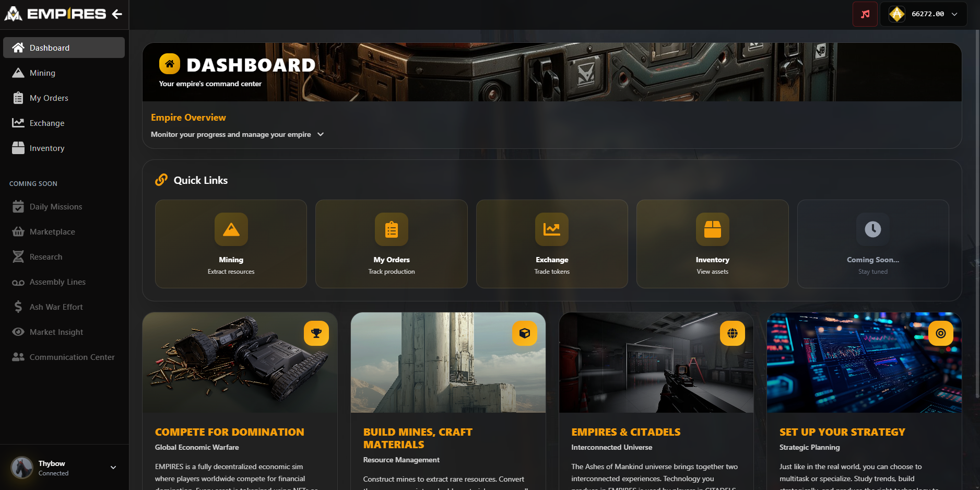Expand the Thybow account menu
This screenshot has height=490, width=980.
click(x=113, y=468)
